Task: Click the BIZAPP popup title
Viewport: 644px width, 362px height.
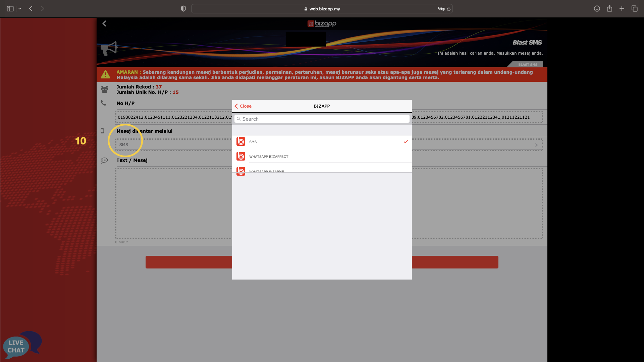Action: click(322, 106)
